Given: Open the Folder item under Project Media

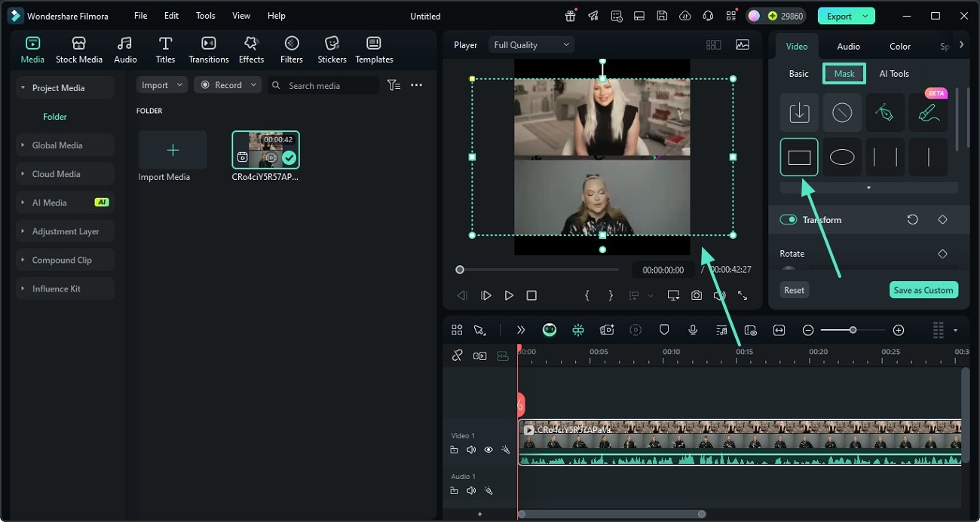Looking at the screenshot, I should (x=55, y=117).
